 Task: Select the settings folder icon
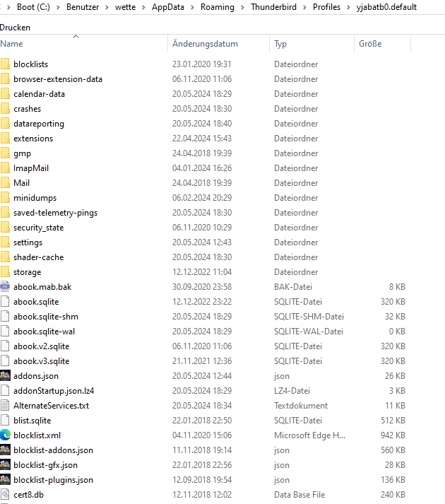click(5, 242)
